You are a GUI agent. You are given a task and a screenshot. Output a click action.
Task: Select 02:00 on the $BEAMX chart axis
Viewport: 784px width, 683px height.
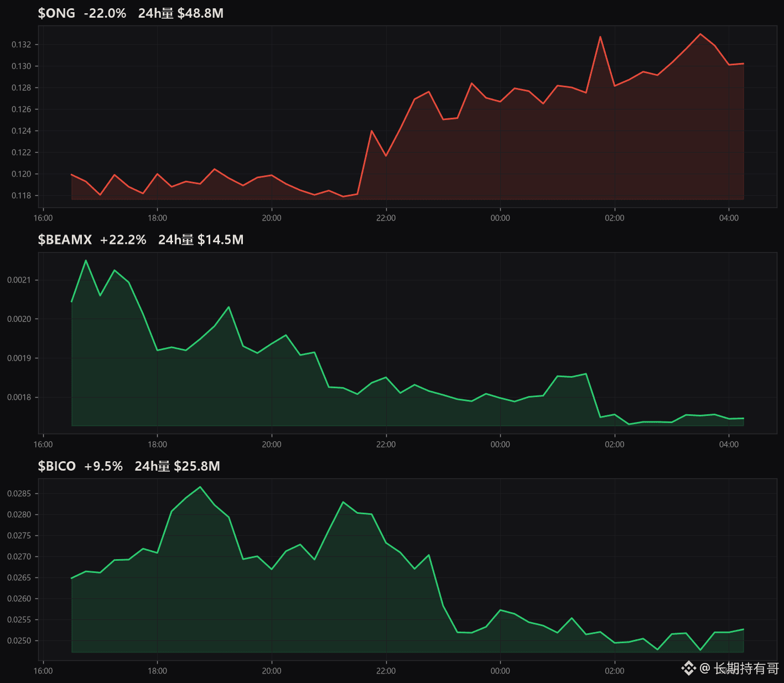pyautogui.click(x=615, y=444)
